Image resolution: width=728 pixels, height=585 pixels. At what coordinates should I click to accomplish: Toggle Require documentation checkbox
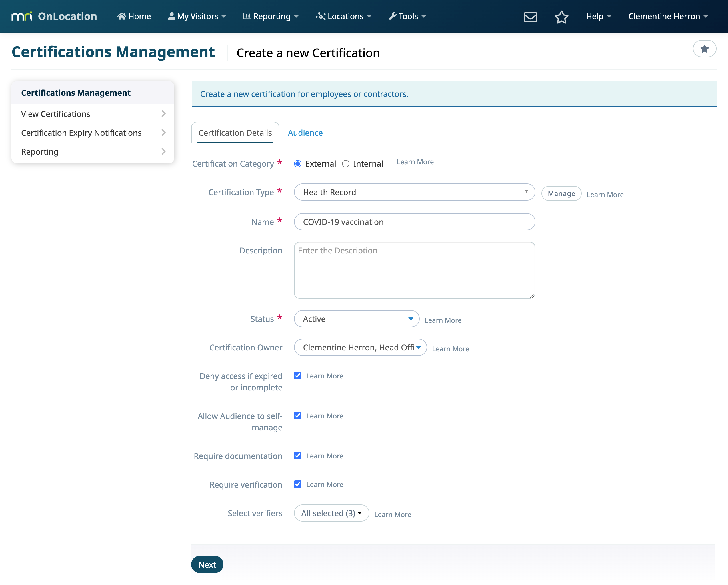click(x=297, y=456)
